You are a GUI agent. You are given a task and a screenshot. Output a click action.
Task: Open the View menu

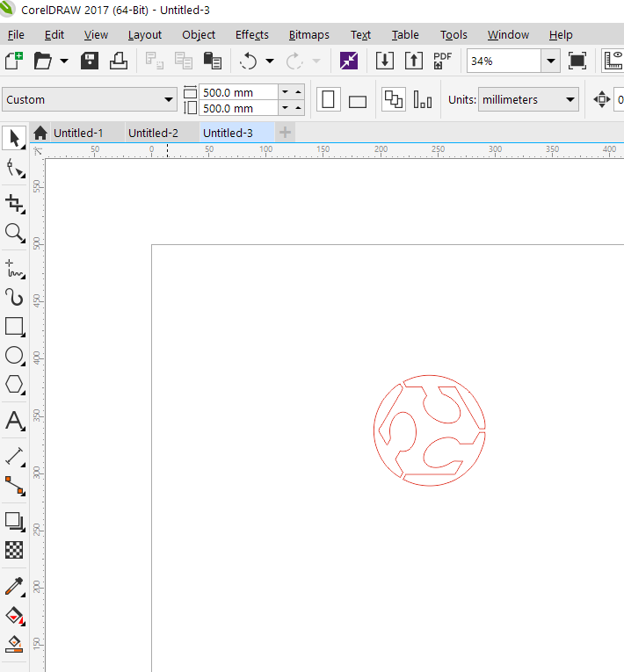96,35
